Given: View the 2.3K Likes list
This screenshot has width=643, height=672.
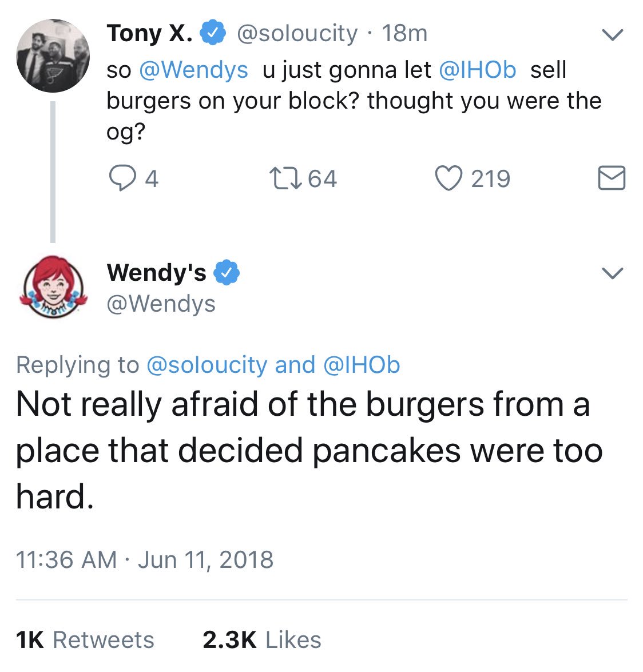Looking at the screenshot, I should click(262, 640).
